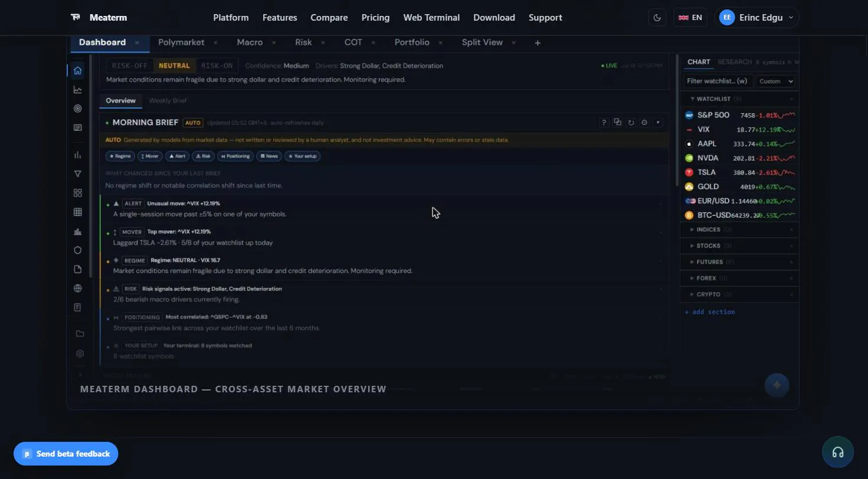Open the Erinc Edgu account menu
This screenshot has width=868, height=479.
756,18
